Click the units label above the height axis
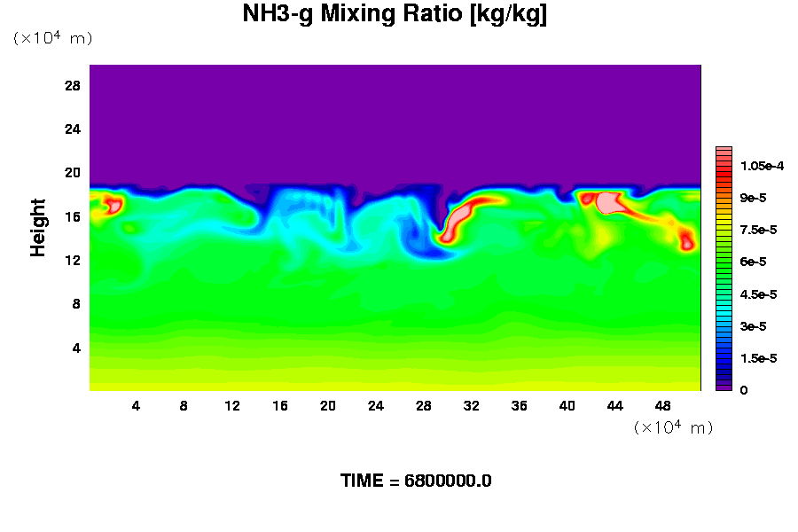This screenshot has width=798, height=532. (52, 38)
